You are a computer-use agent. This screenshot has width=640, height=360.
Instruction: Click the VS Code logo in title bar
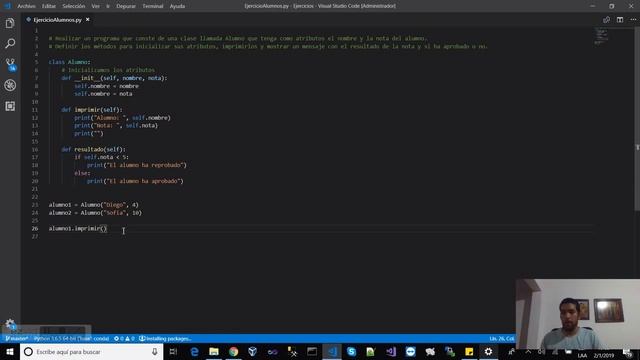click(7, 6)
